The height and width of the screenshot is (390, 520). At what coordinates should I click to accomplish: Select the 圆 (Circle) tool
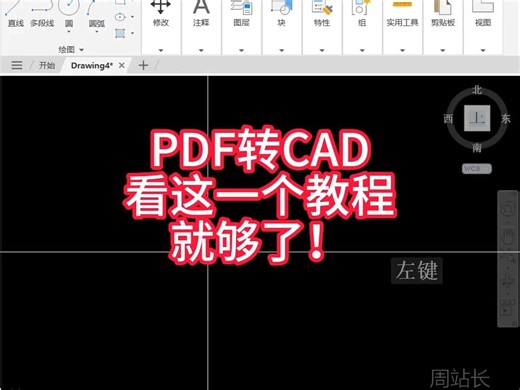tap(69, 13)
